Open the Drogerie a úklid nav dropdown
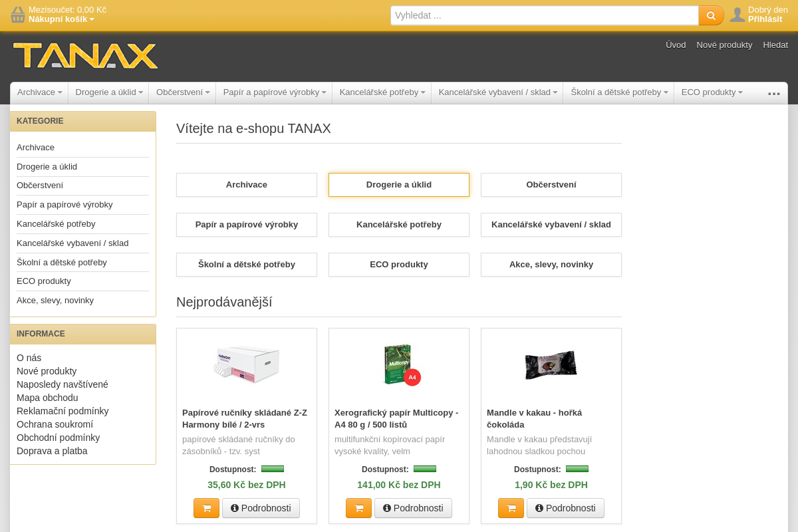The width and height of the screenshot is (798, 532). pos(109,92)
